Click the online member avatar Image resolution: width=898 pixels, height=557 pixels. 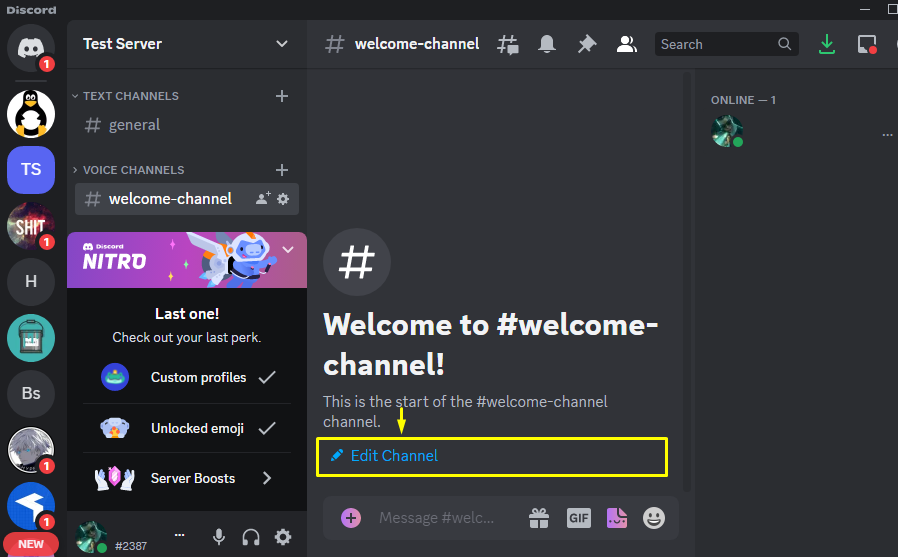point(727,131)
